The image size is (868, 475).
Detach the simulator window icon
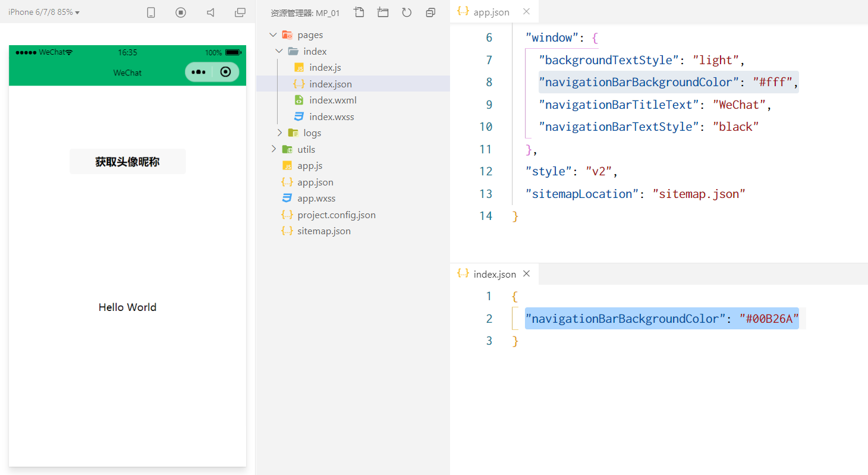240,12
